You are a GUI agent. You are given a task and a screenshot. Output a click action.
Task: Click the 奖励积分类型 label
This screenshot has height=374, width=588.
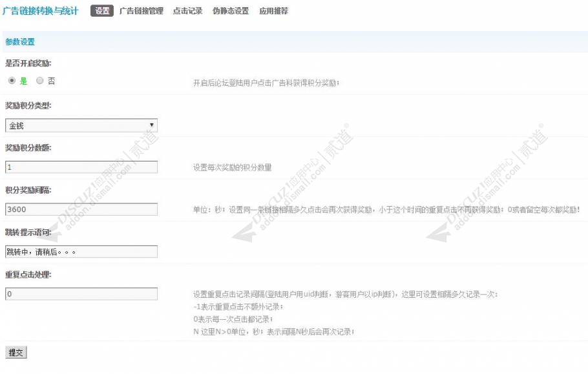click(x=28, y=106)
